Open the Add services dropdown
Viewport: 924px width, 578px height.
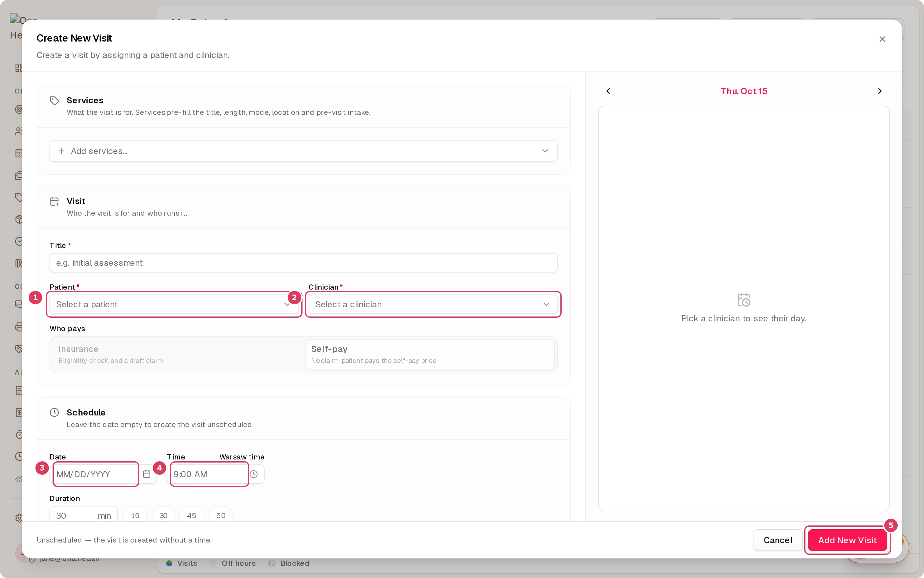(x=303, y=151)
